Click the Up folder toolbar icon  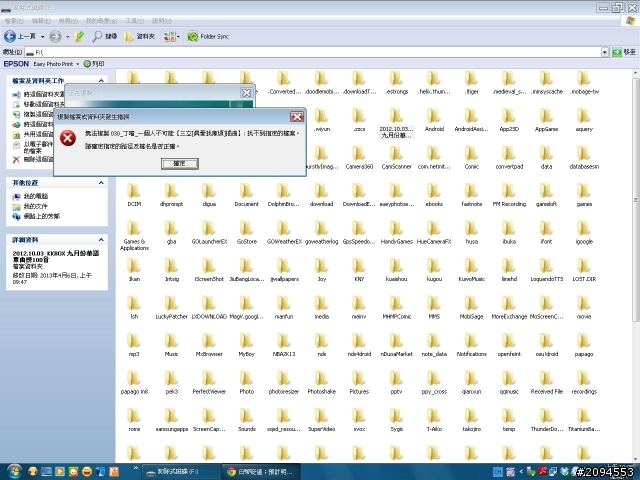pyautogui.click(x=80, y=37)
